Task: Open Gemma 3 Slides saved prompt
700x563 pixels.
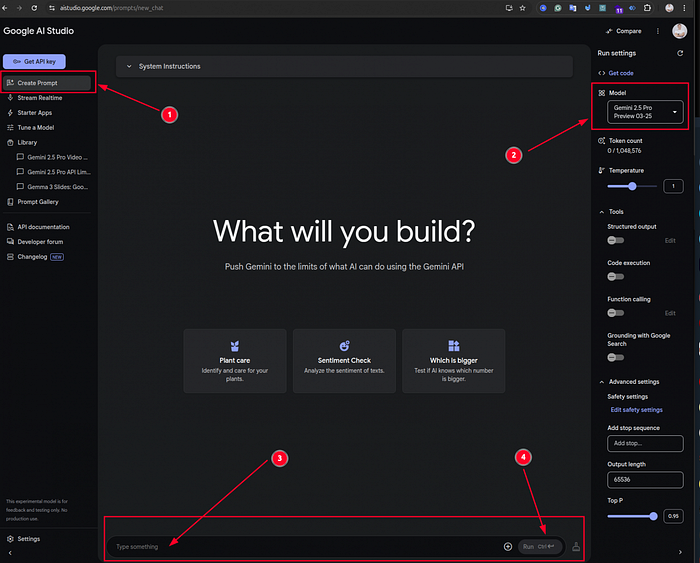Action: coord(53,187)
